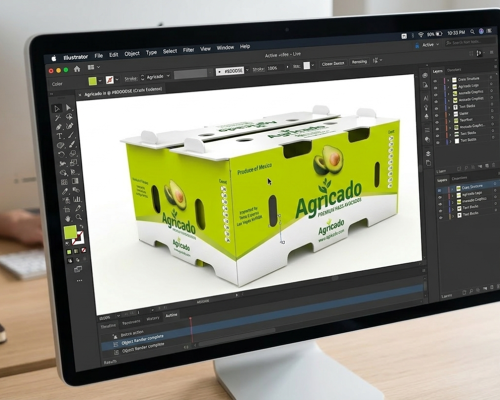This screenshot has height=400, width=500.
Task: Open the Agricade stroke dropdown
Action: click(168, 76)
